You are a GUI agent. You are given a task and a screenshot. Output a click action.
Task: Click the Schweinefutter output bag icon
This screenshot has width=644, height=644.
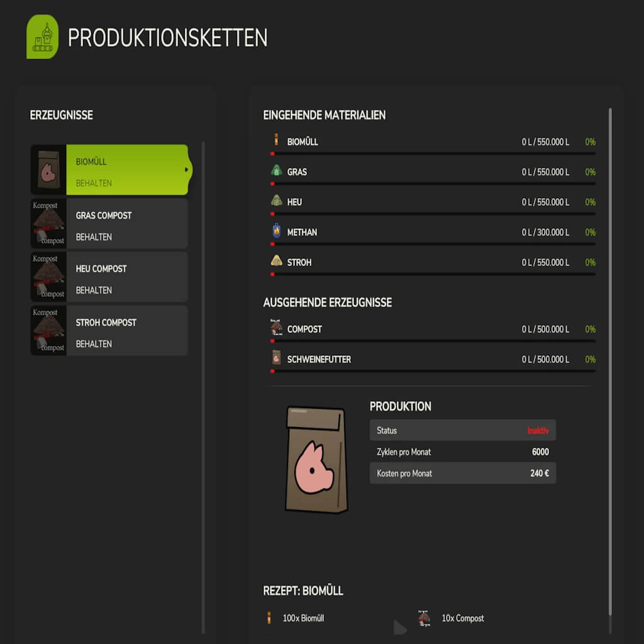(277, 358)
